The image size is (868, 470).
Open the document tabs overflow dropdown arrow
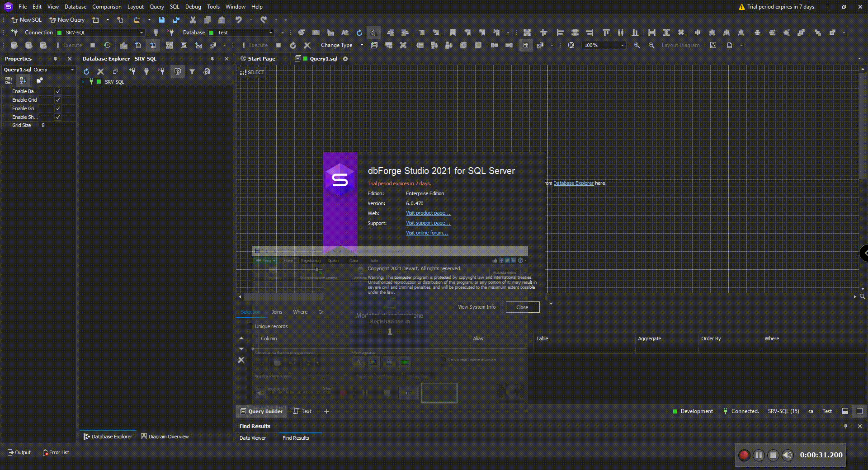pyautogui.click(x=859, y=59)
